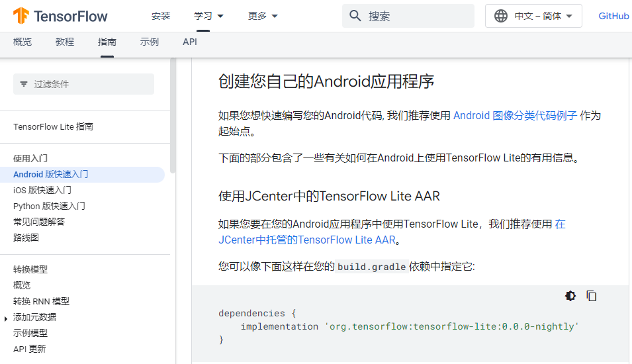The image size is (632, 364).
Task: Toggle dark code theme icon
Action: click(x=570, y=296)
